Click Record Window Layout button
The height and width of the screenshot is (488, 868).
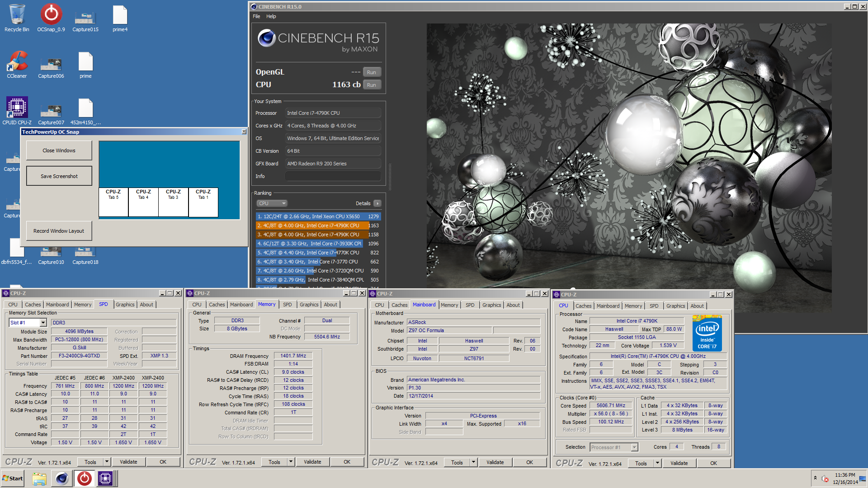click(x=59, y=231)
